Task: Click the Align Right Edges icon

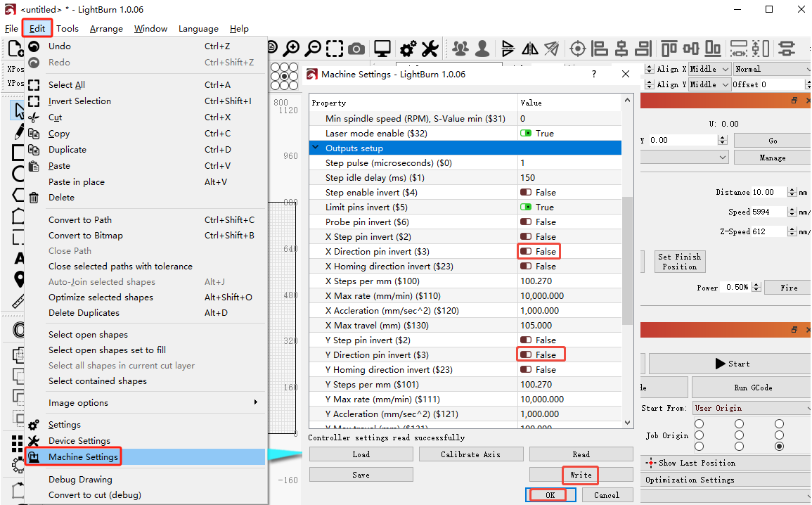Action: 643,49
